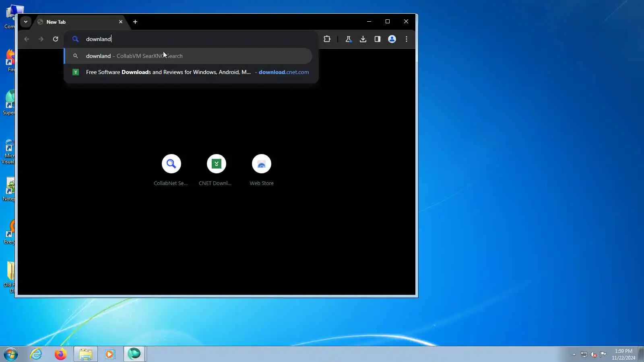Open the profile avatar menu
This screenshot has height=362, width=644.
tap(392, 39)
